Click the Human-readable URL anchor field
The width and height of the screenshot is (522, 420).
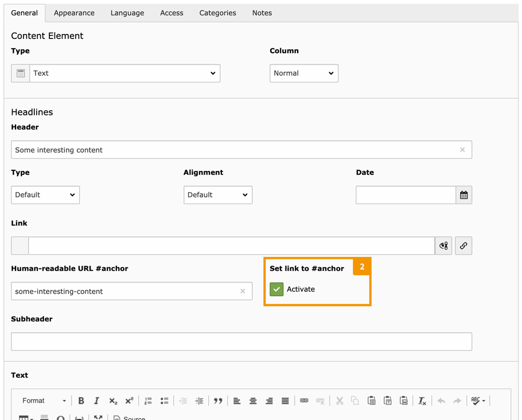131,291
